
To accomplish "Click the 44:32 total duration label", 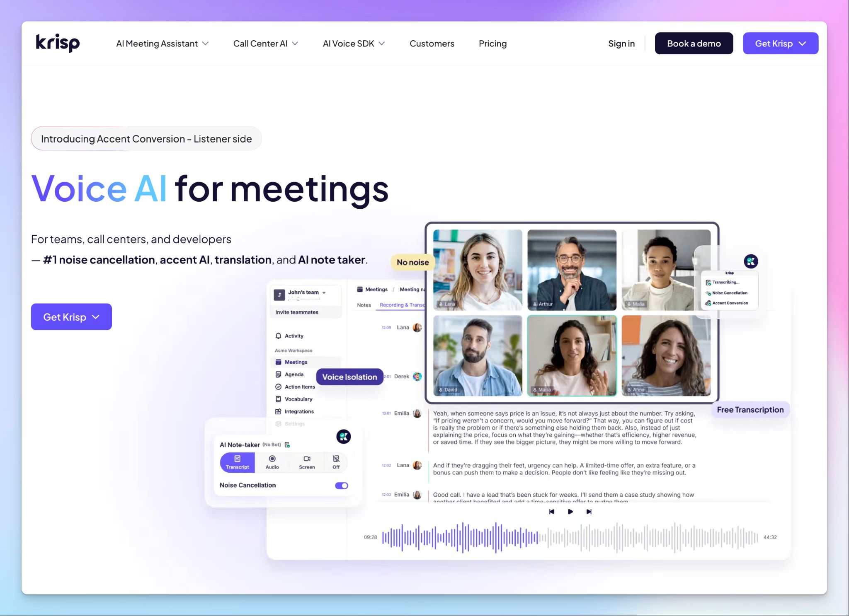I will 770,537.
